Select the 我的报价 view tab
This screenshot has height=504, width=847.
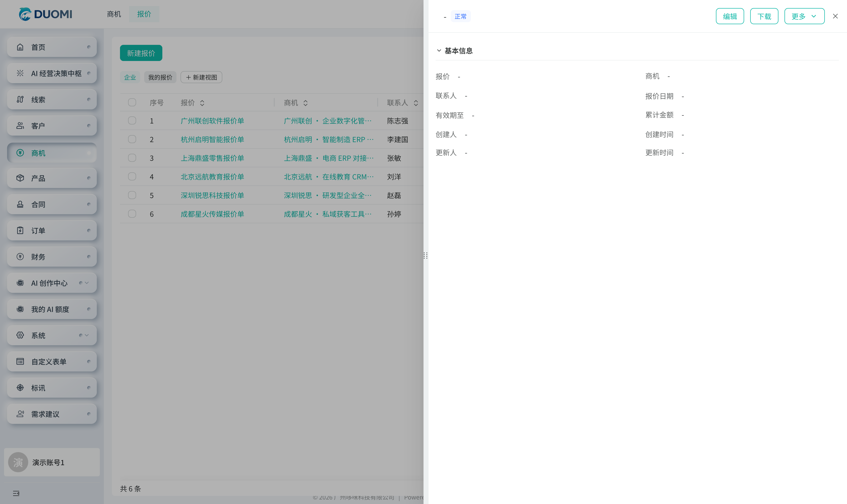click(x=160, y=77)
